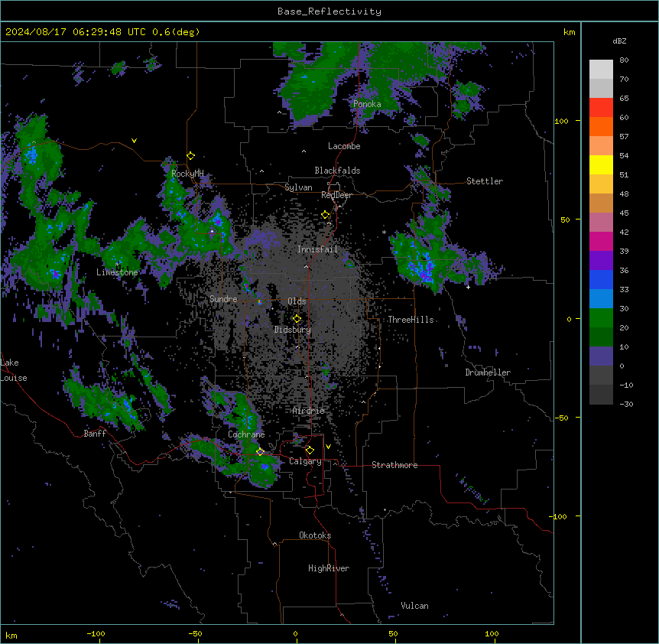Click the Lake Louise label
Screen dimensions: 659x644
point(14,370)
